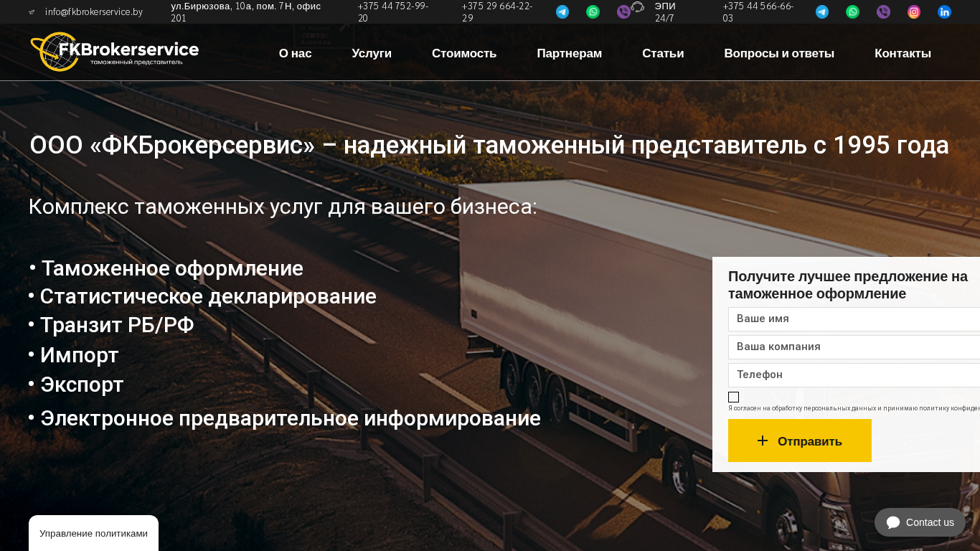Click the paper plane icon by the email
This screenshot has width=980, height=551.
[32, 12]
